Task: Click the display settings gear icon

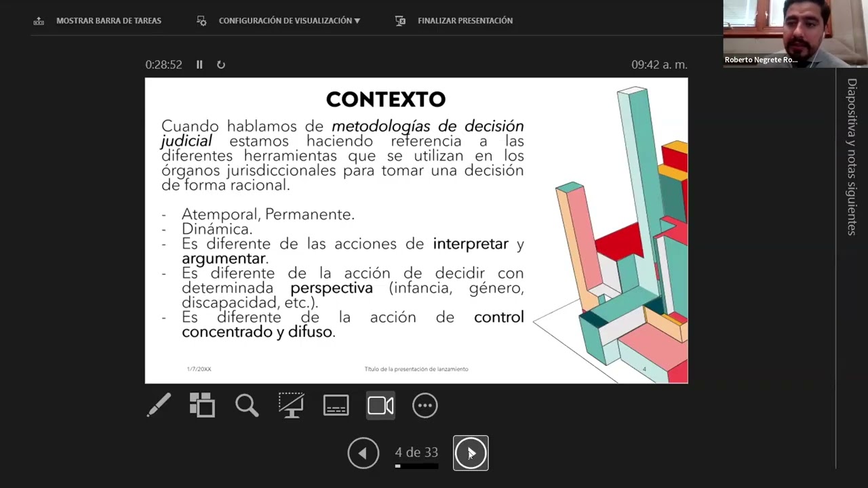Action: (201, 21)
